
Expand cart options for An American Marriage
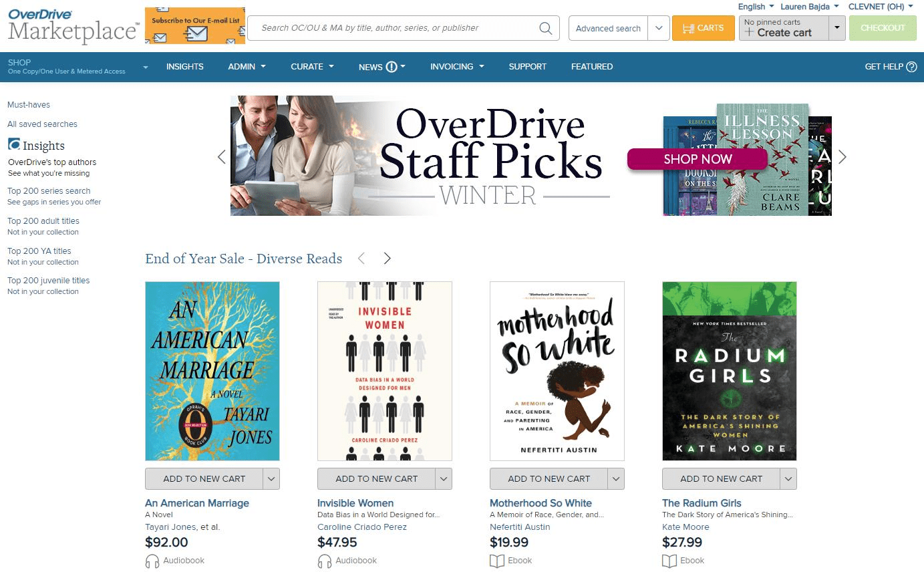tap(271, 478)
